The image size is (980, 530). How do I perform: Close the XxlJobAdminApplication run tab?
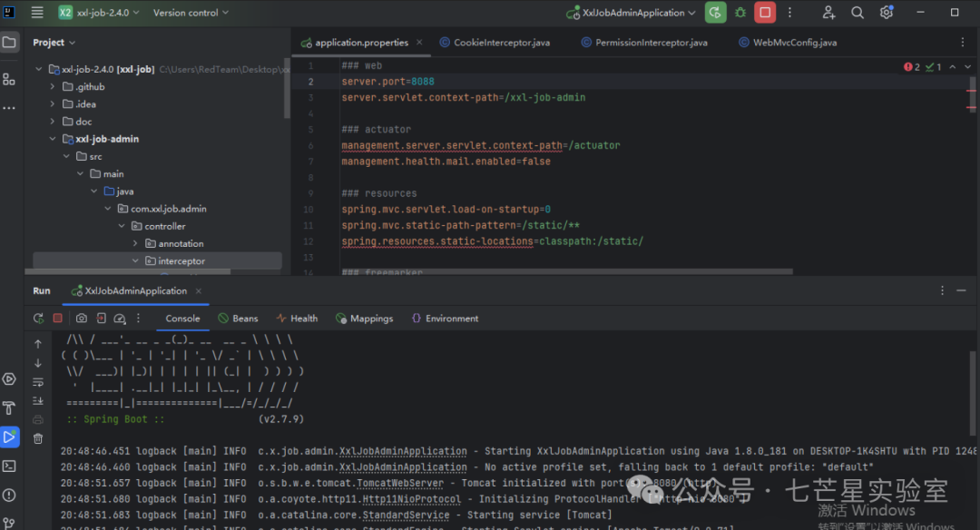198,291
